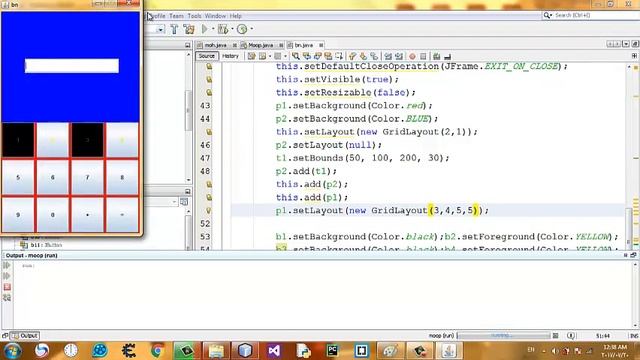This screenshot has width=640, height=360.
Task: Open the Help menu
Action: 236,16
